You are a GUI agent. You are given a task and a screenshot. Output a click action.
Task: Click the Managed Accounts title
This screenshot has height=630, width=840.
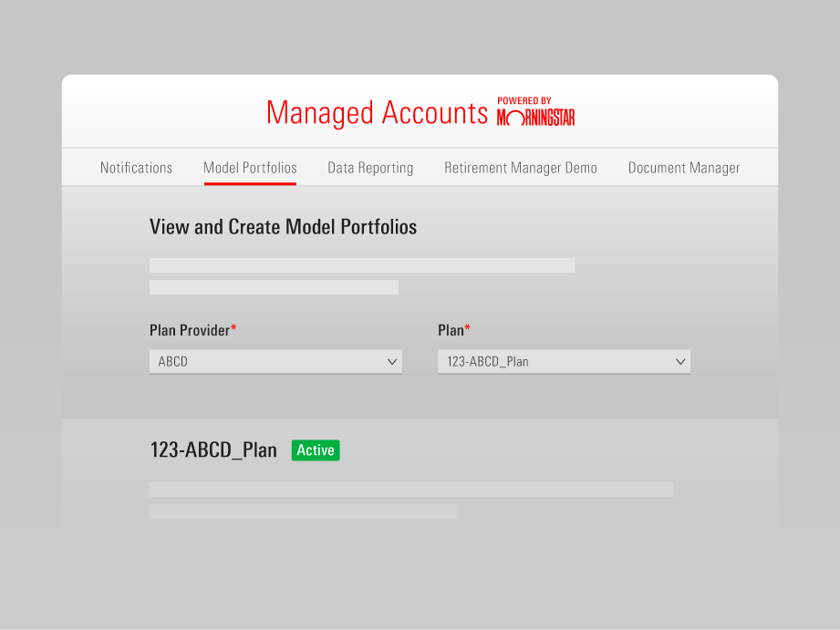click(x=378, y=113)
